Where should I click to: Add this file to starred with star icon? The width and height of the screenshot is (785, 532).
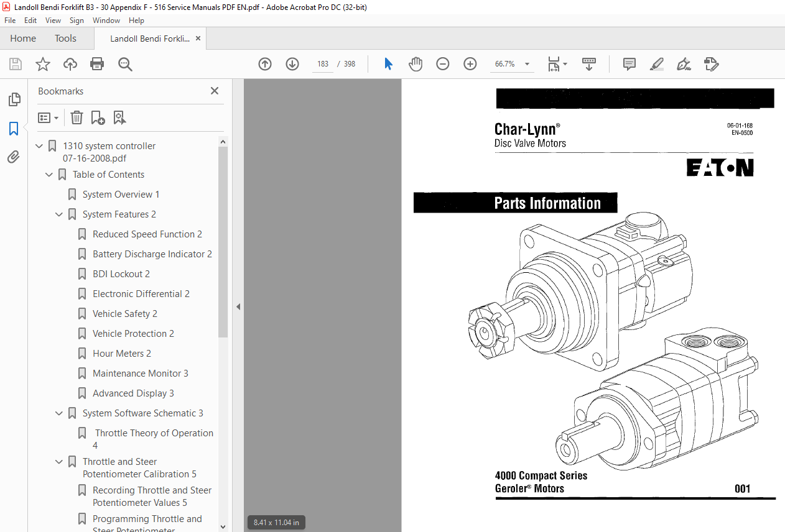pyautogui.click(x=42, y=64)
